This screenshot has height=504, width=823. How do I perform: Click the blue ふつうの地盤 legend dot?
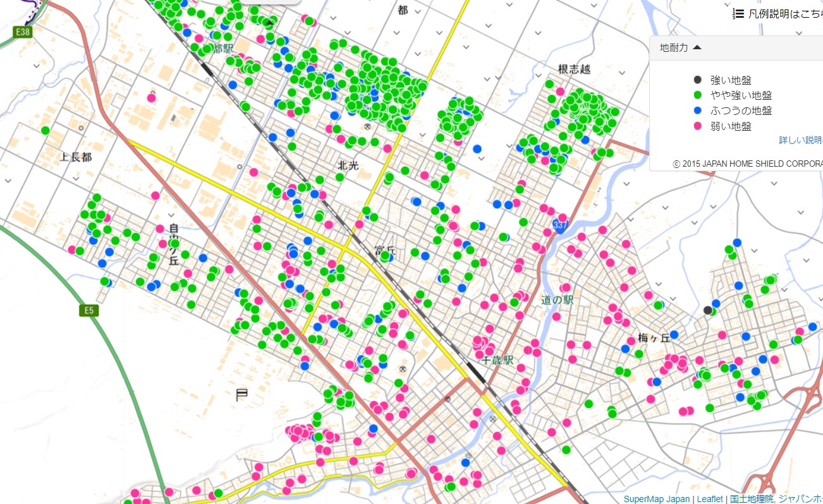(698, 111)
